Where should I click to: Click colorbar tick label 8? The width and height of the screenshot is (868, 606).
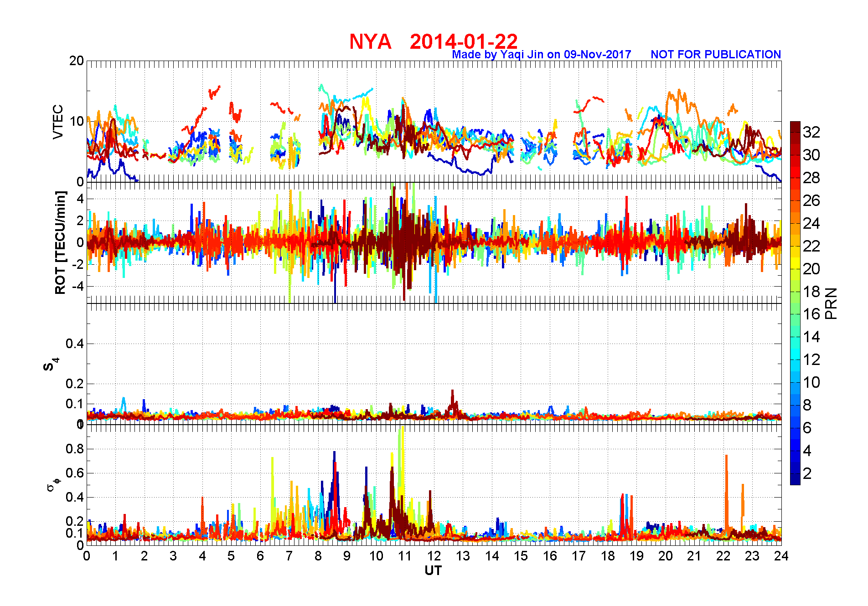coord(807,405)
